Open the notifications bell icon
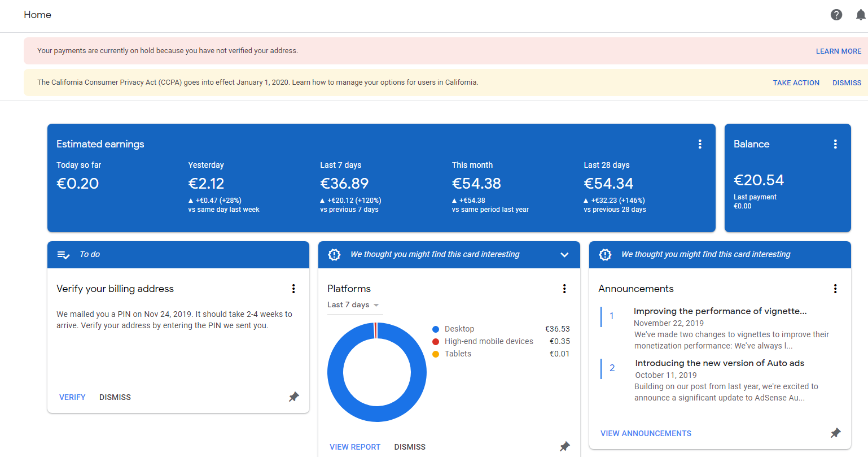868x457 pixels. [861, 15]
